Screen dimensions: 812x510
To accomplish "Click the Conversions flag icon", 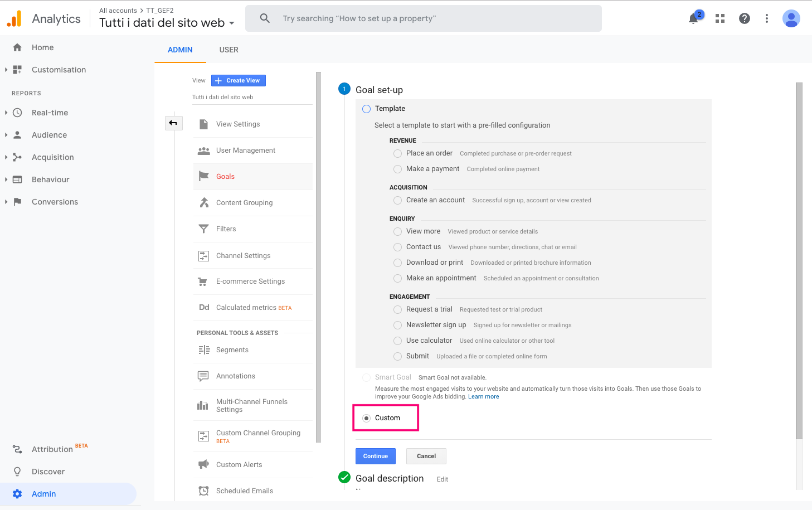I will [x=17, y=202].
